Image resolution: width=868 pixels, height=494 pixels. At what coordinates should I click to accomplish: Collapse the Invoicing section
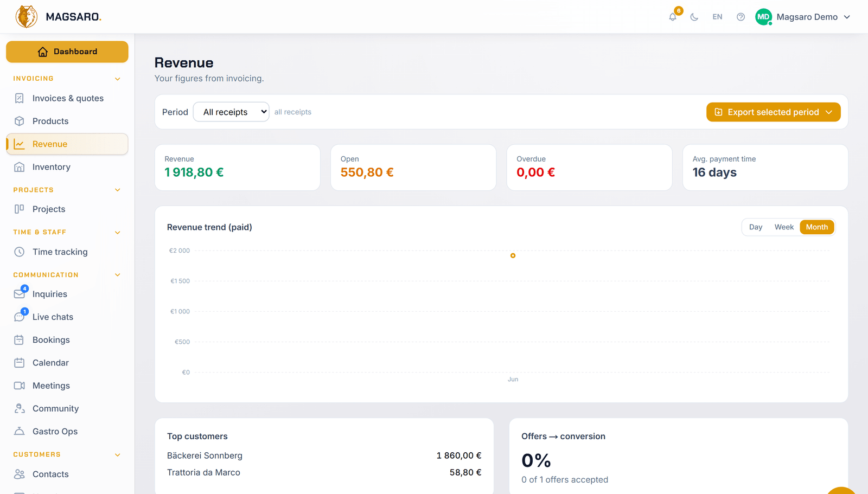coord(118,79)
